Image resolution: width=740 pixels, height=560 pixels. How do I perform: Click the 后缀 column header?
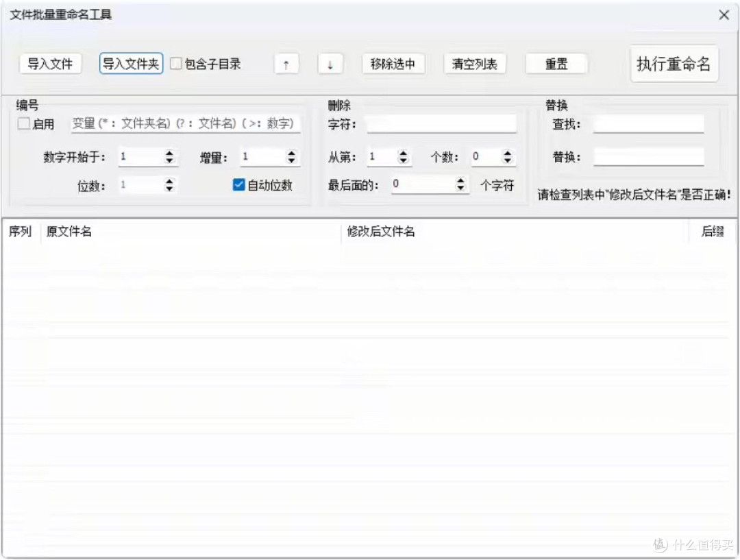coord(713,232)
